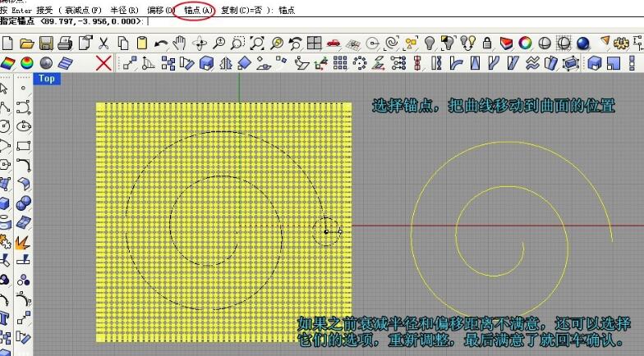The height and width of the screenshot is (356, 644).
Task: Click the red X cancel icon
Action: click(103, 63)
